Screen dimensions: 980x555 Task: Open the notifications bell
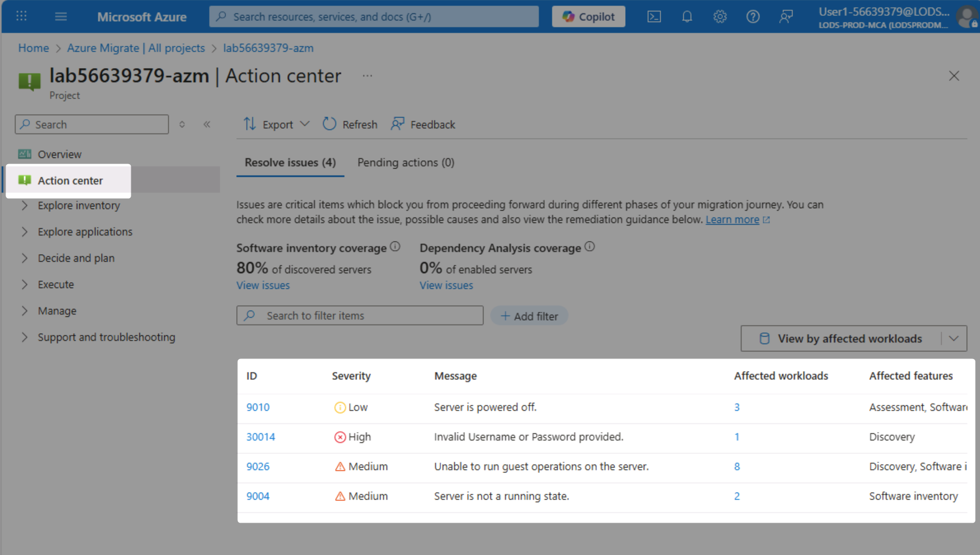687,16
